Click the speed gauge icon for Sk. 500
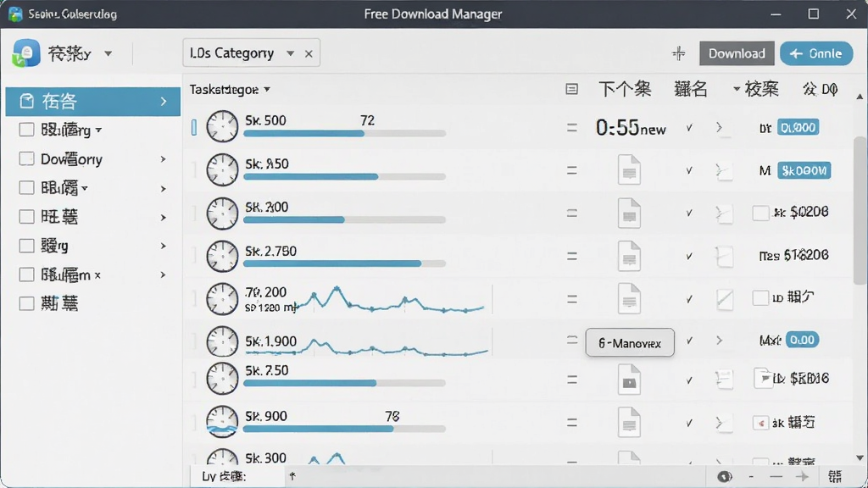 click(x=222, y=127)
